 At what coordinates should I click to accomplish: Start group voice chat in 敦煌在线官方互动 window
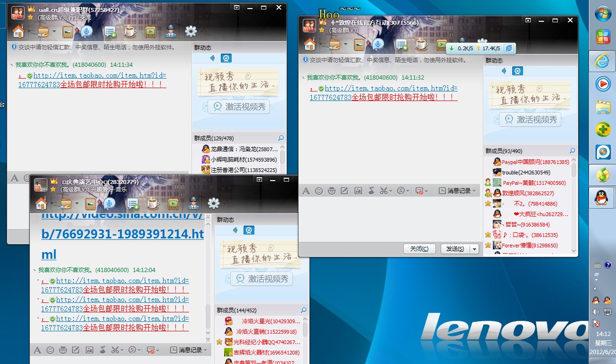click(x=378, y=45)
